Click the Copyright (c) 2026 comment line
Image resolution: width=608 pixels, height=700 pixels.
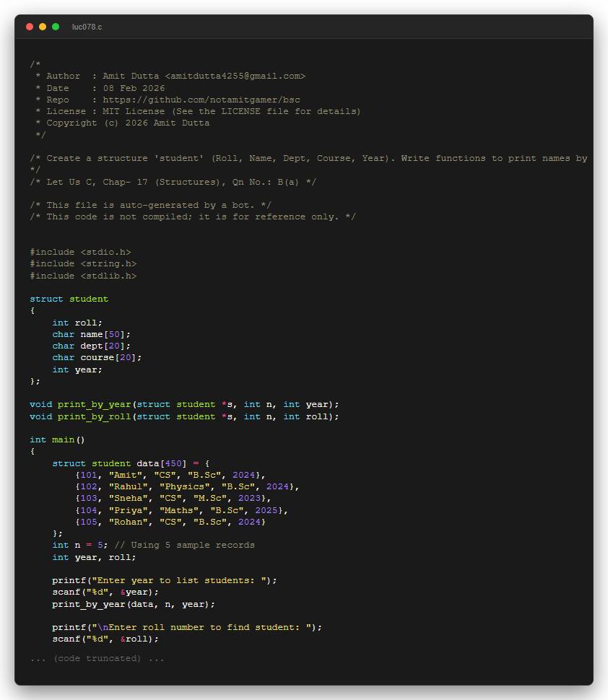[x=123, y=123]
